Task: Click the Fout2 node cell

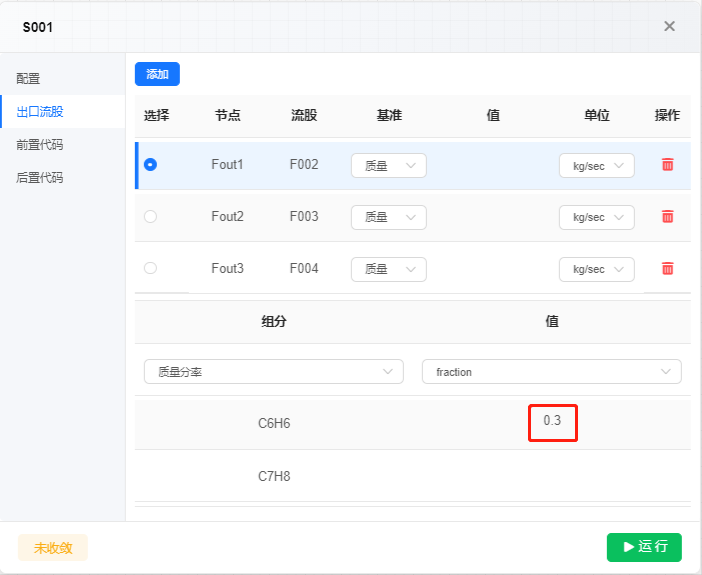Action: click(227, 217)
